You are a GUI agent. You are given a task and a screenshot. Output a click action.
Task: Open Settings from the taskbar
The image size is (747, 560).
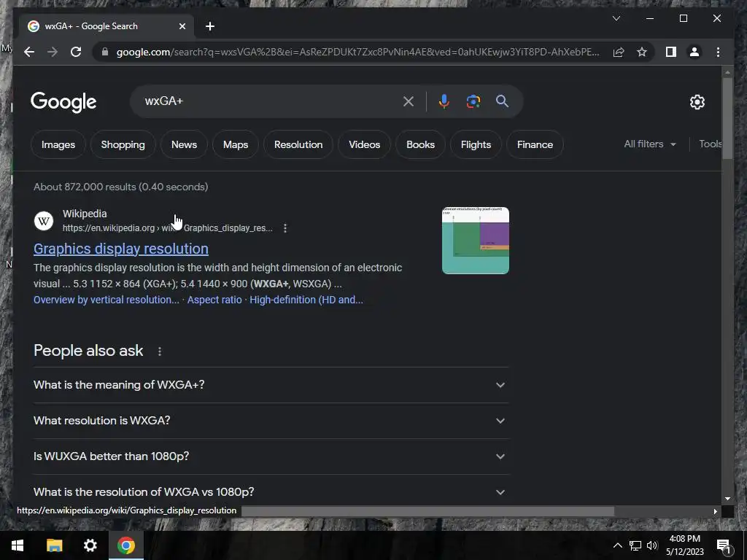90,545
